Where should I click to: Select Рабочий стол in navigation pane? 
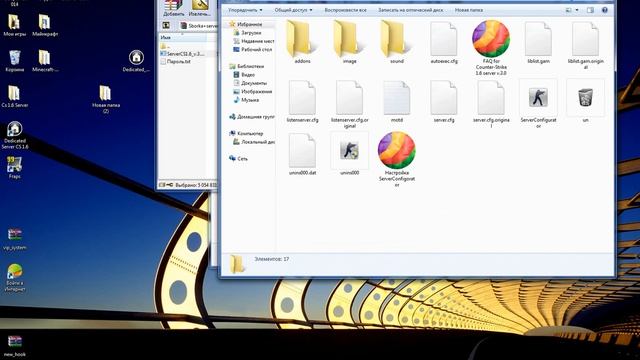(x=252, y=49)
